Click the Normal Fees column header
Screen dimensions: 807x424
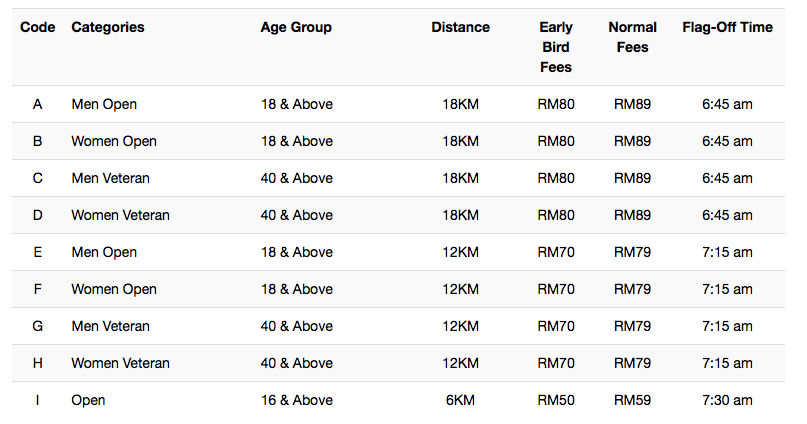point(633,37)
